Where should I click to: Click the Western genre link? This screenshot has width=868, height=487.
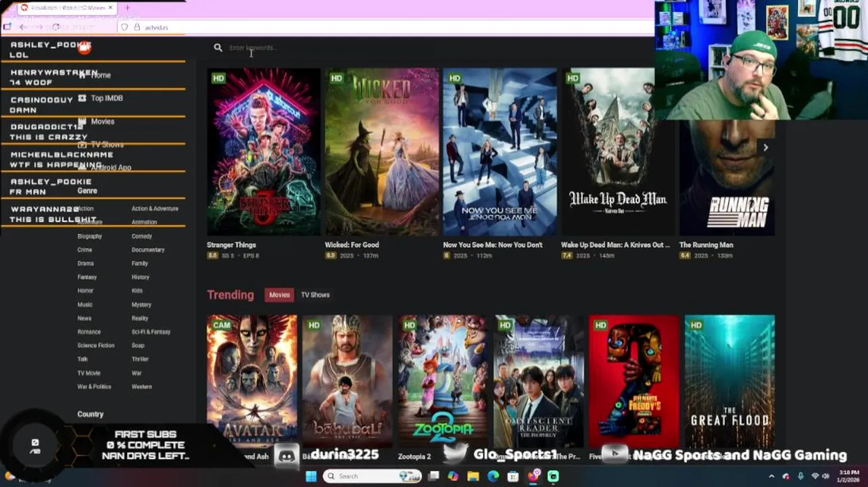click(x=142, y=387)
